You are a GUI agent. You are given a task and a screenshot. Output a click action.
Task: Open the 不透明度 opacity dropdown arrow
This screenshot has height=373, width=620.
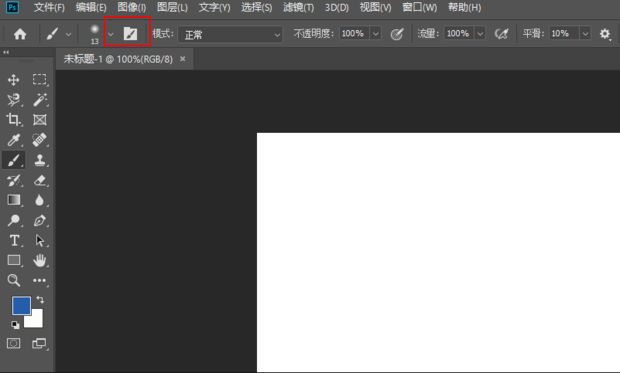(x=376, y=34)
